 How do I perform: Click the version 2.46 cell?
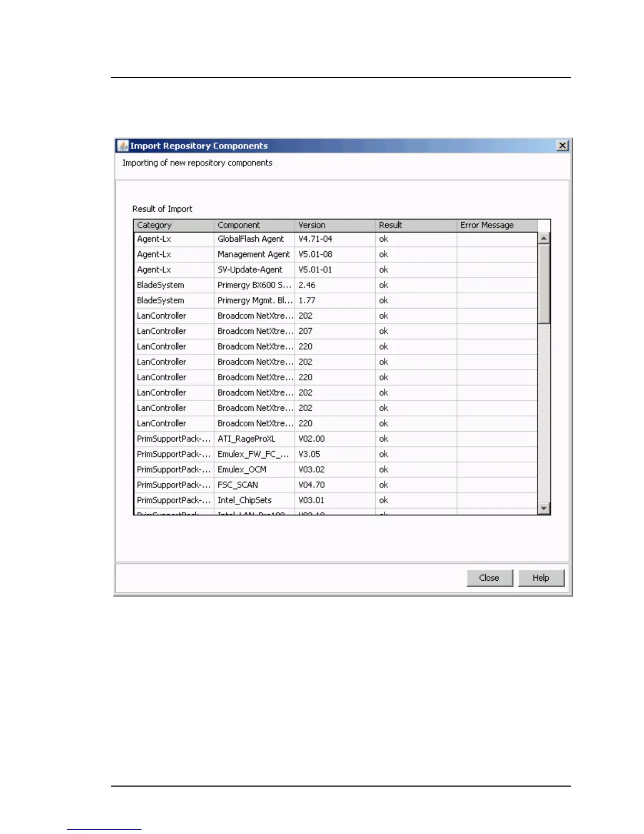tap(335, 285)
